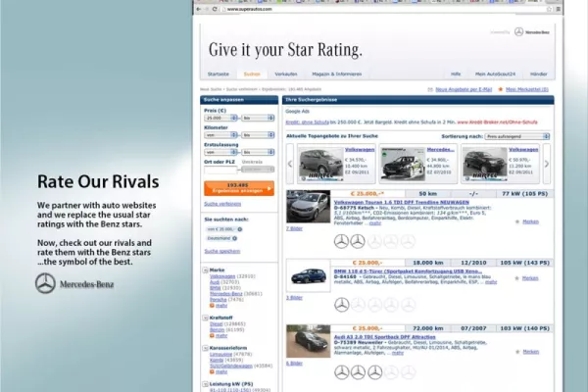The width and height of the screenshot is (588, 392).
Task: Show more brands with mehr under Marke
Action: tap(221, 306)
